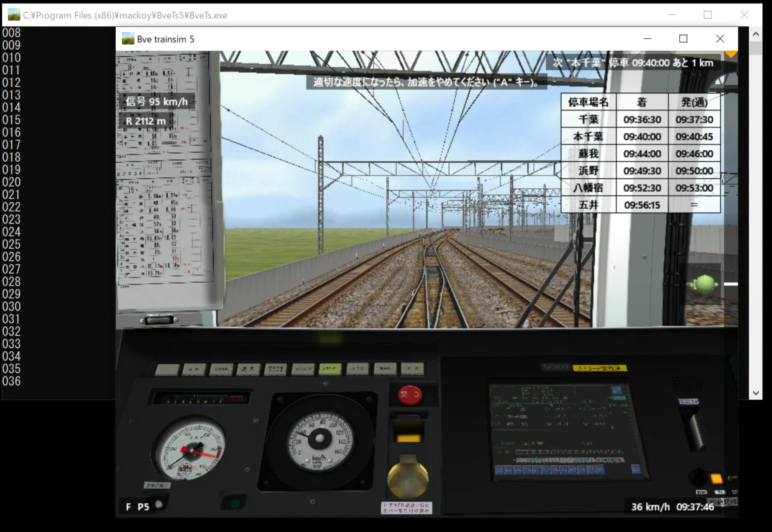Click the BveTs.exe console window icon

point(14,15)
